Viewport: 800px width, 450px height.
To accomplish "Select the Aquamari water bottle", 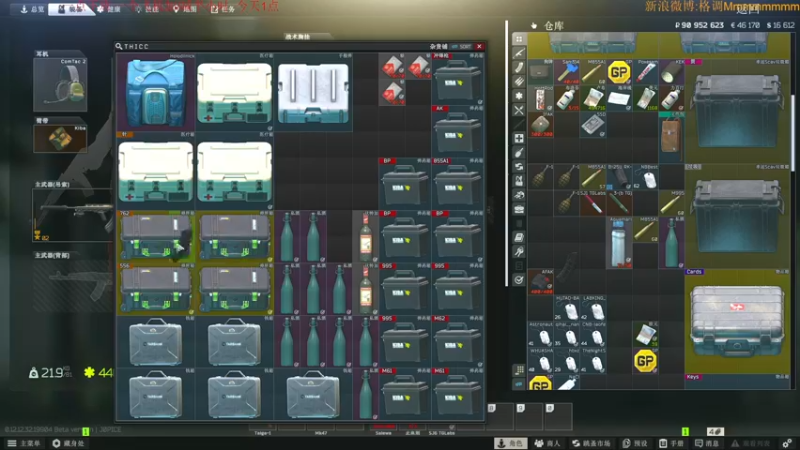I will (619, 242).
